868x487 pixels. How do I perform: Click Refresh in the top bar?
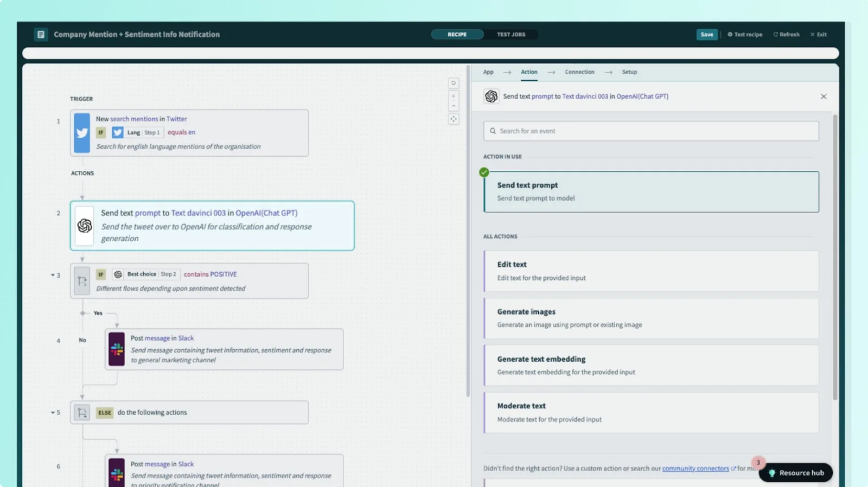pos(787,34)
